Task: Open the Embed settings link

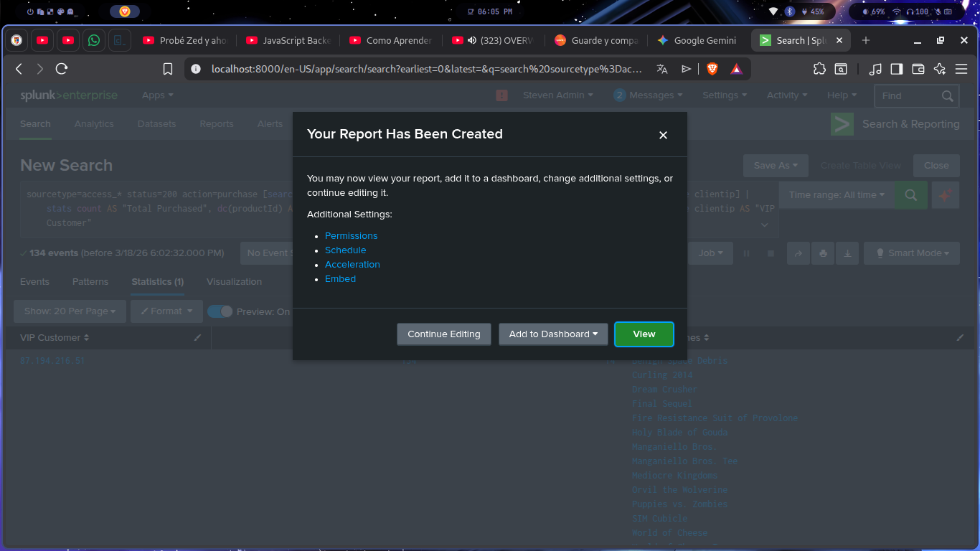Action: (x=340, y=279)
